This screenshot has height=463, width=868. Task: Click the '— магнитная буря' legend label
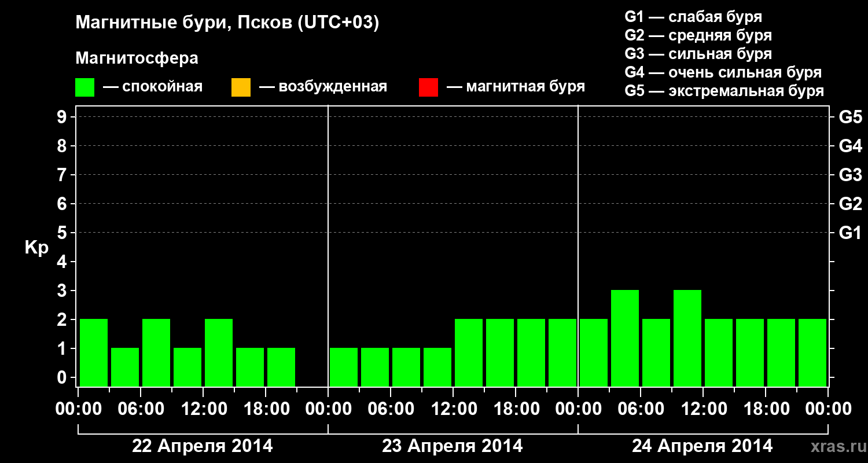coord(516,87)
